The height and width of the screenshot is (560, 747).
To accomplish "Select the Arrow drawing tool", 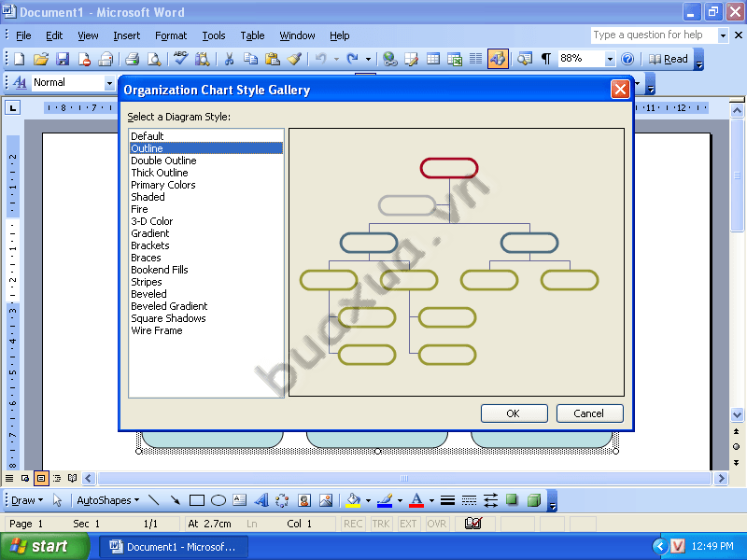I will coord(175,500).
